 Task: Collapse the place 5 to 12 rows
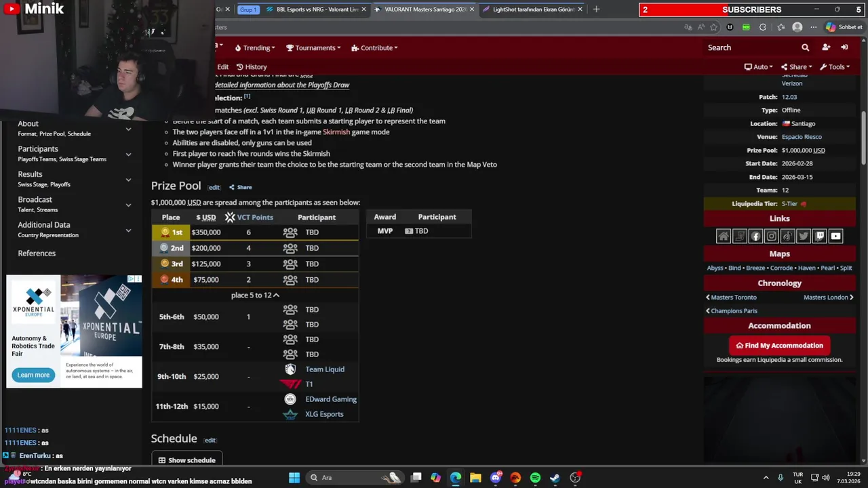tap(255, 295)
